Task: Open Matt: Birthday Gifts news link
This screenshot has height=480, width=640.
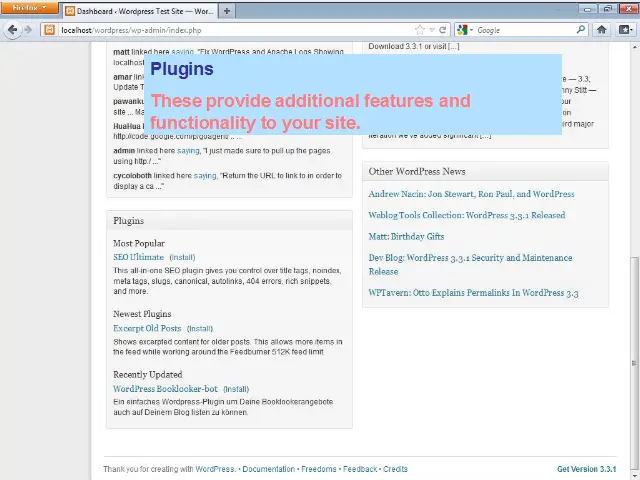Action: pyautogui.click(x=406, y=236)
